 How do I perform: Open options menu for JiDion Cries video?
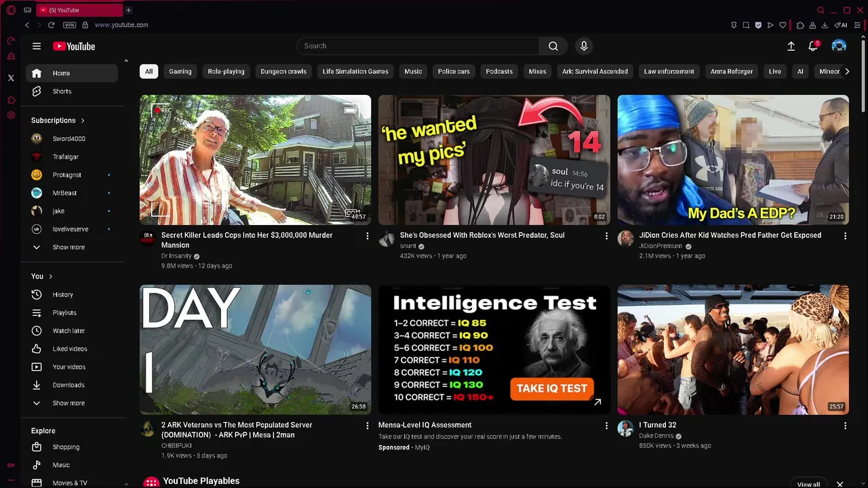tap(845, 236)
